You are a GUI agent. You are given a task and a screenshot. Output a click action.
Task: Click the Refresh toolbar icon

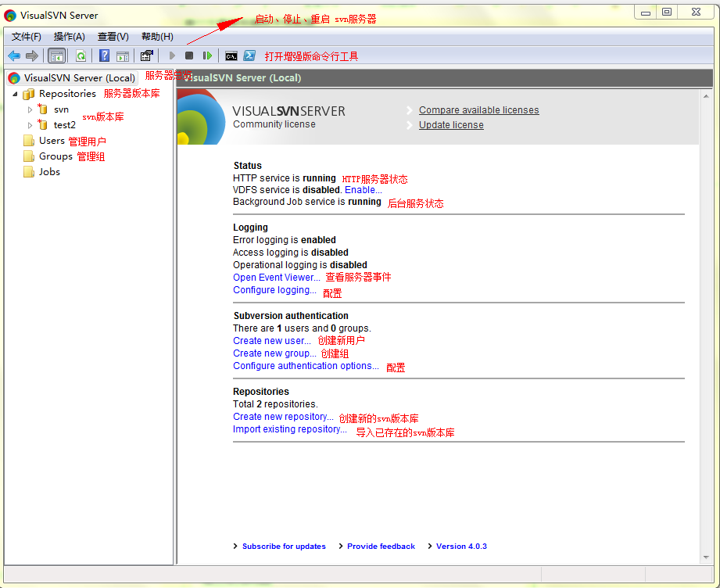coord(81,56)
